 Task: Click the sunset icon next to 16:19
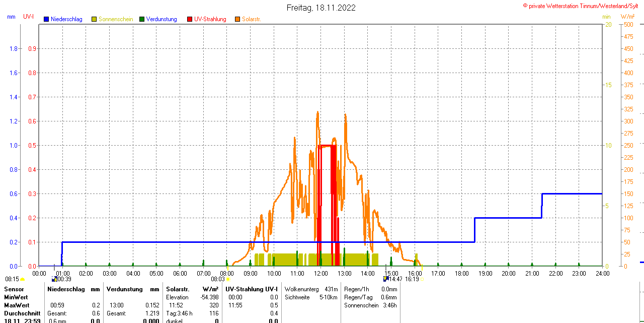pyautogui.click(x=422, y=279)
